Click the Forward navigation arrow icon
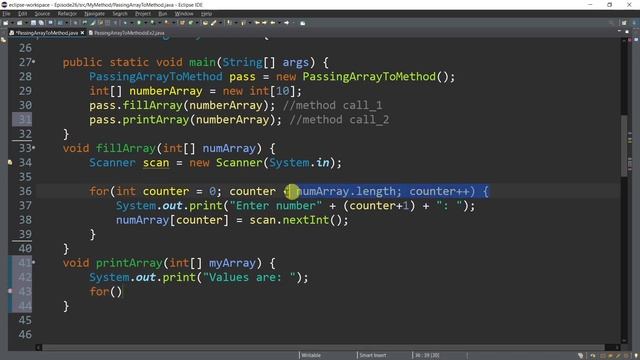 pyautogui.click(x=287, y=23)
